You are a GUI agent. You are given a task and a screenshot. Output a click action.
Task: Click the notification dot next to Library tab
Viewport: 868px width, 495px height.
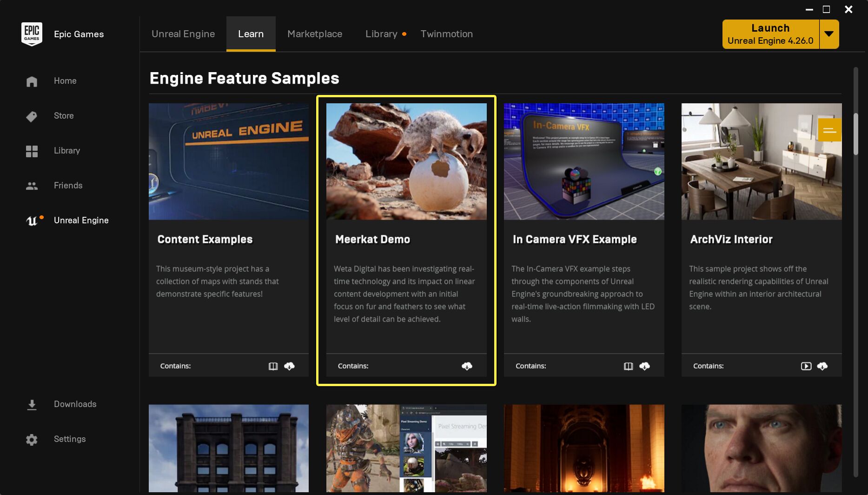(404, 34)
